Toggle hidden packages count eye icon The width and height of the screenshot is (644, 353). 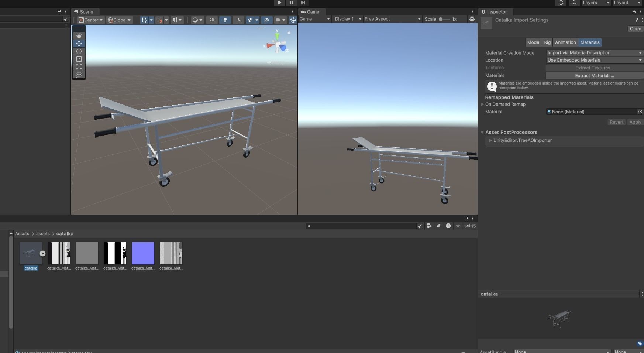click(x=471, y=226)
